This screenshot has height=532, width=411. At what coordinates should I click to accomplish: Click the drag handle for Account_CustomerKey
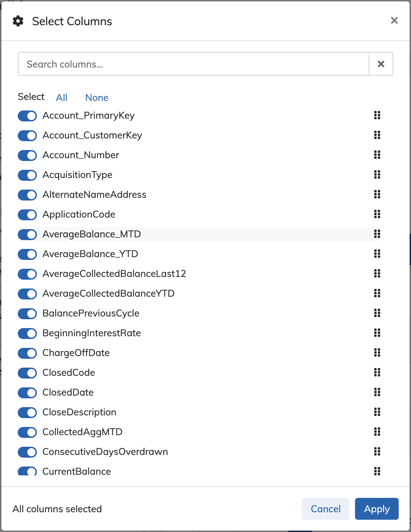(x=377, y=135)
